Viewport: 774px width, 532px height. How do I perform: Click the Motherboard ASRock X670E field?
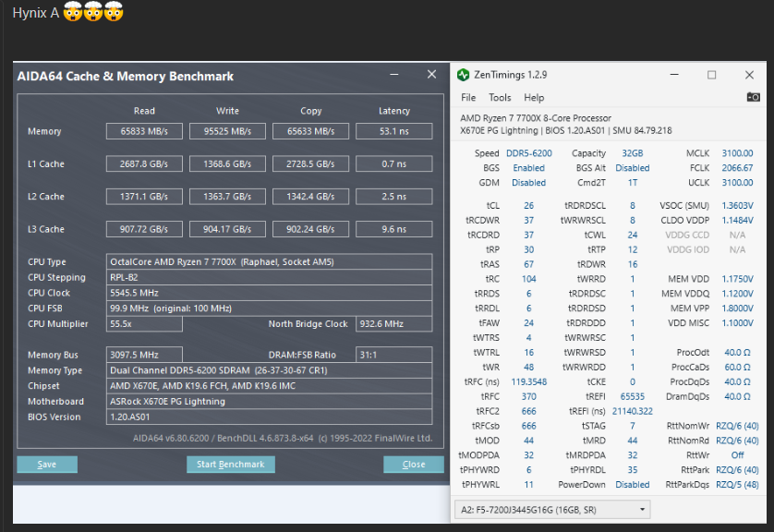point(269,401)
